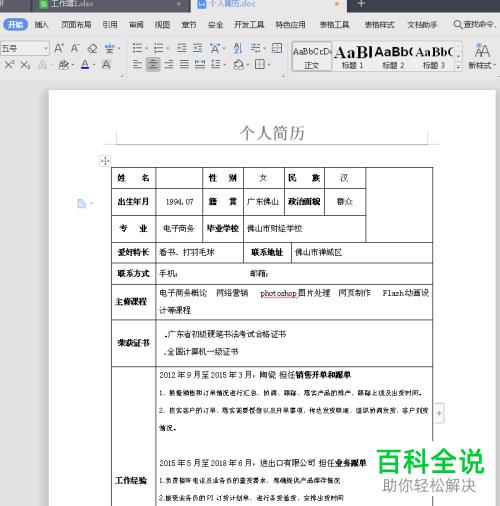Viewport: 500px width, 506px height.
Task: Decrease font size with A- icon
Action: click(75, 48)
